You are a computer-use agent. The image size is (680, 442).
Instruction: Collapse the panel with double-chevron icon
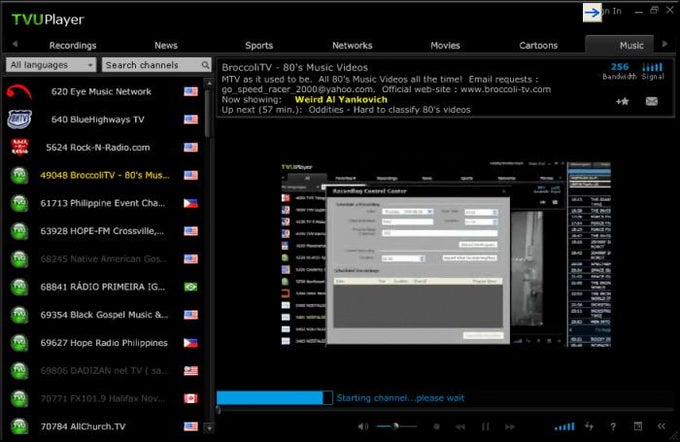(661, 426)
